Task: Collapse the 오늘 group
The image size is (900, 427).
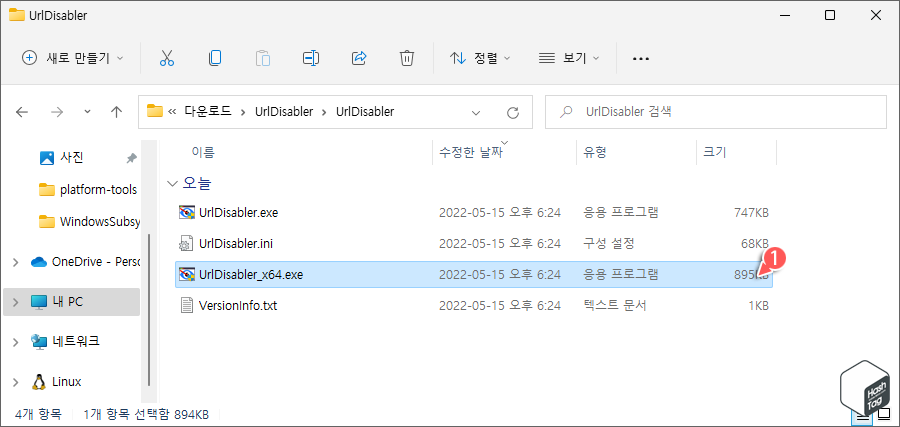Action: tap(172, 184)
